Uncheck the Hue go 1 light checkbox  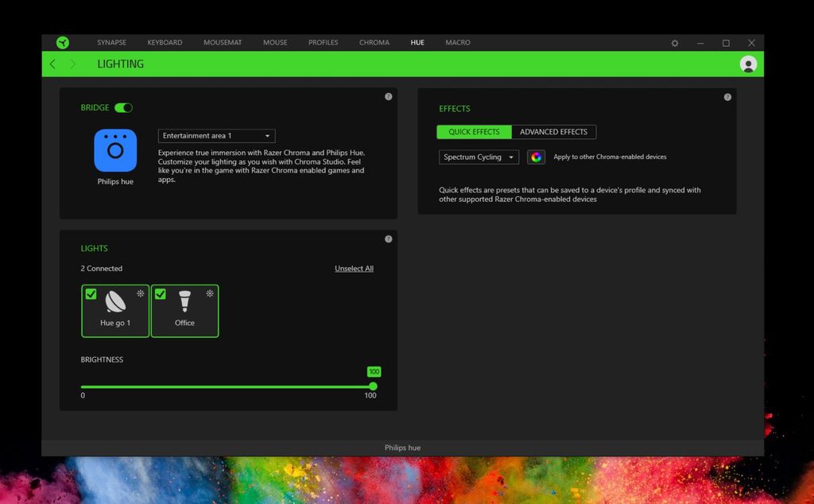click(x=91, y=293)
